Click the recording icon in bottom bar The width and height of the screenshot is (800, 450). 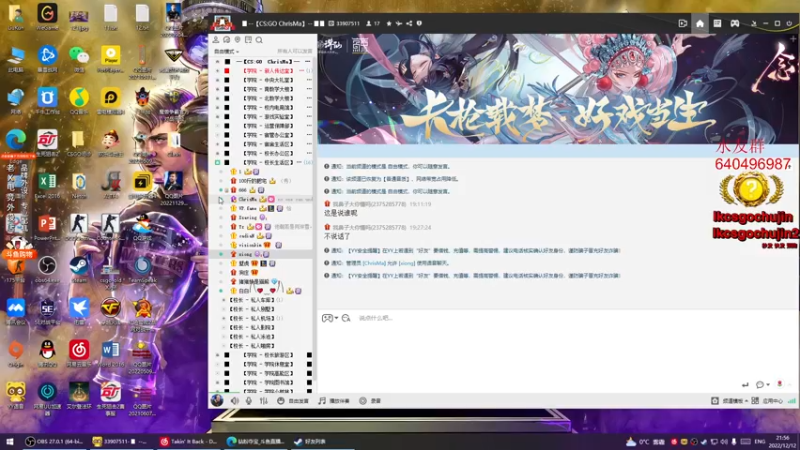[363, 401]
